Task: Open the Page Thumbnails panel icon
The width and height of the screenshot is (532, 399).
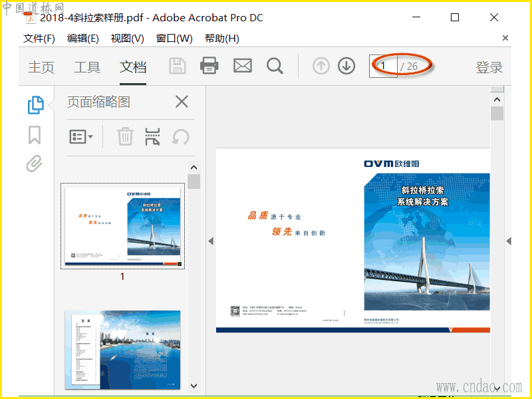Action: point(35,105)
